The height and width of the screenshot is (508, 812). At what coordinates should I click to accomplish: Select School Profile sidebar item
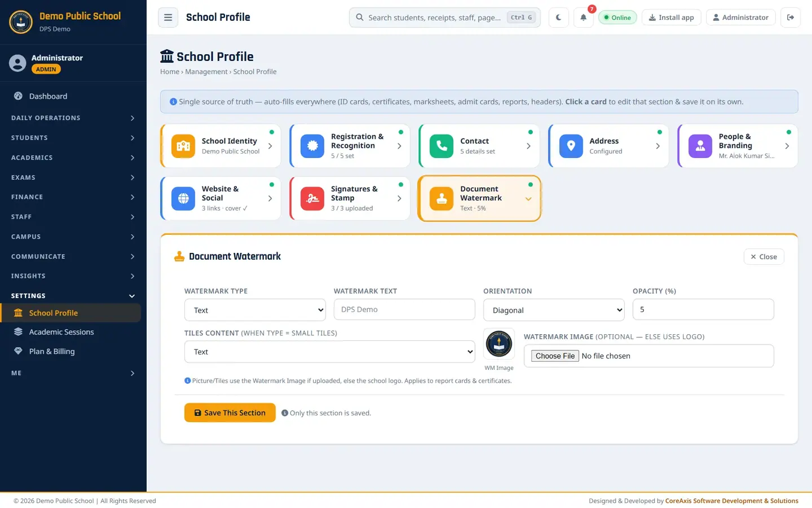[70, 313]
